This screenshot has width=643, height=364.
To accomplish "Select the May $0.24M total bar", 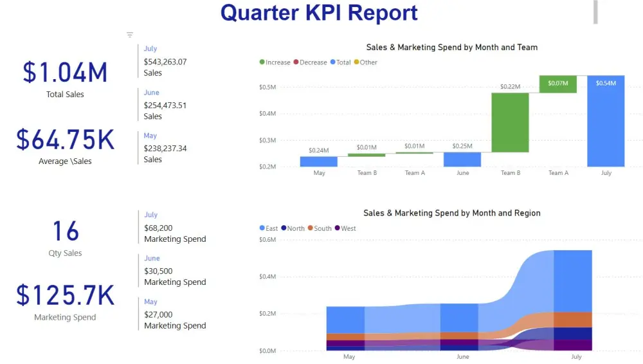I will [319, 161].
